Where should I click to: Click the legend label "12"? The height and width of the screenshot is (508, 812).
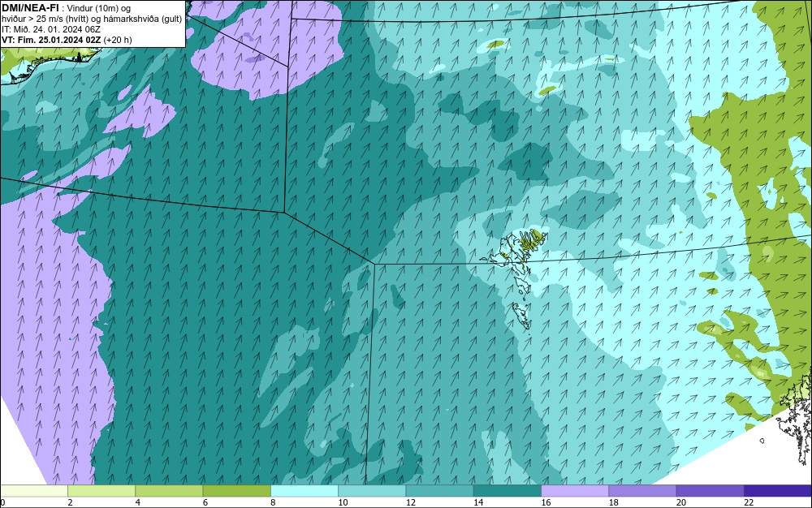pos(411,502)
